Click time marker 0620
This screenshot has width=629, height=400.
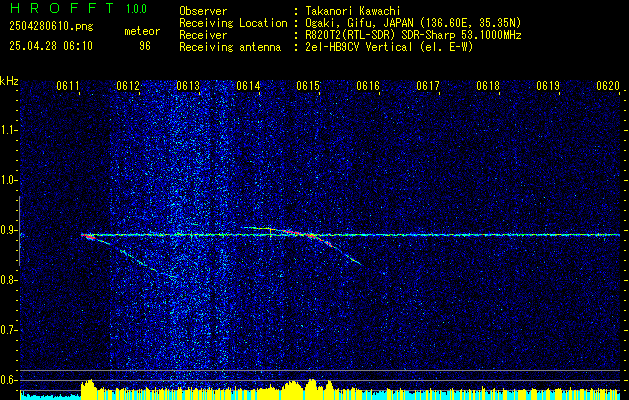pos(608,85)
